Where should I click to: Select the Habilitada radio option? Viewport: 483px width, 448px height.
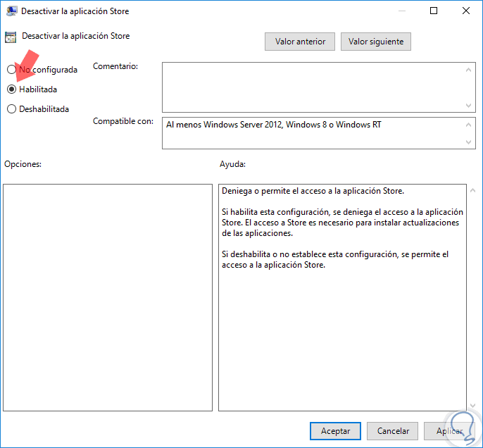click(x=11, y=89)
